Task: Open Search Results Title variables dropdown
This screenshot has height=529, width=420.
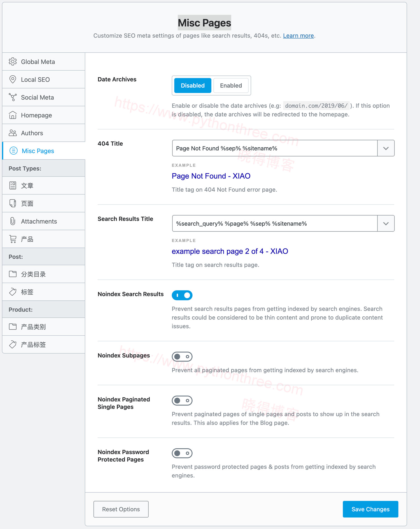Action: (x=386, y=224)
